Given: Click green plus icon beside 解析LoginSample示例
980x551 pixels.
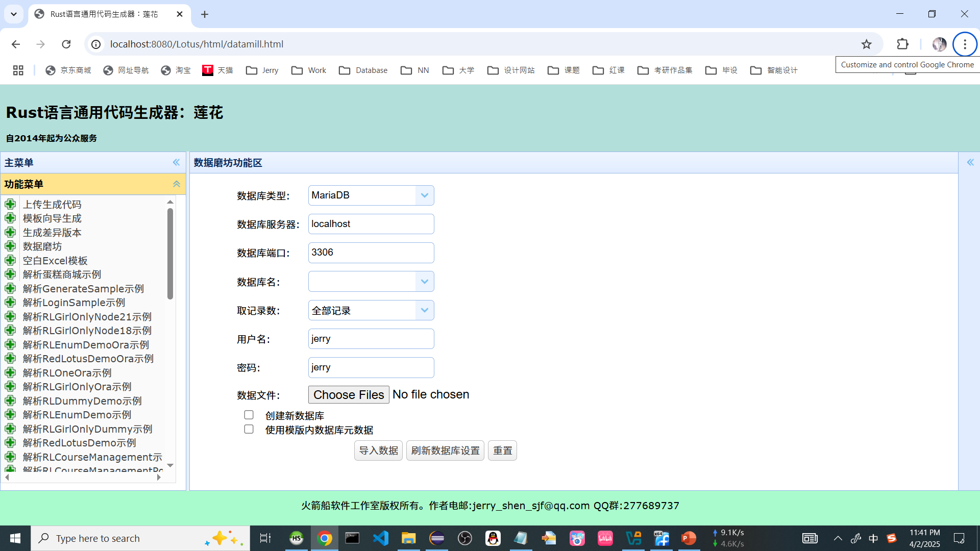Looking at the screenshot, I should 10,303.
